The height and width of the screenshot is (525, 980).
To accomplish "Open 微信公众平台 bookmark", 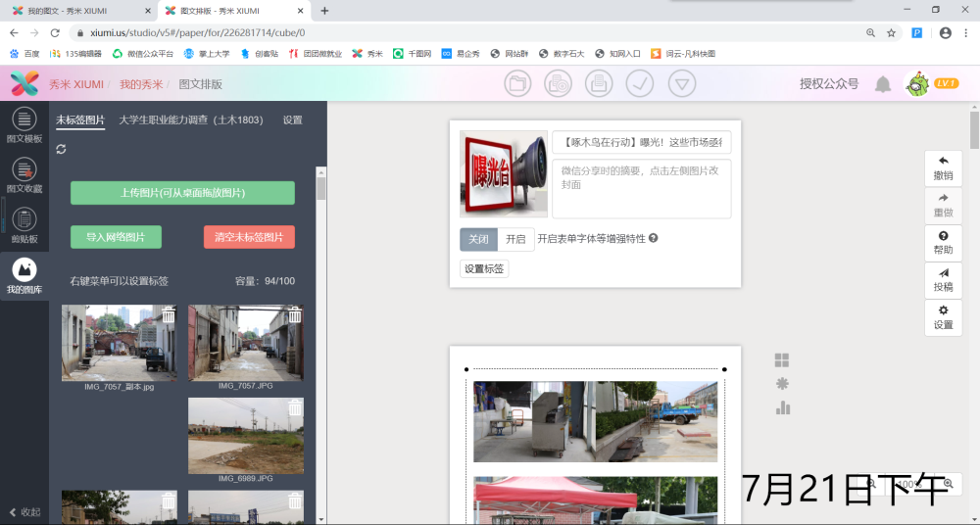I will pos(142,54).
